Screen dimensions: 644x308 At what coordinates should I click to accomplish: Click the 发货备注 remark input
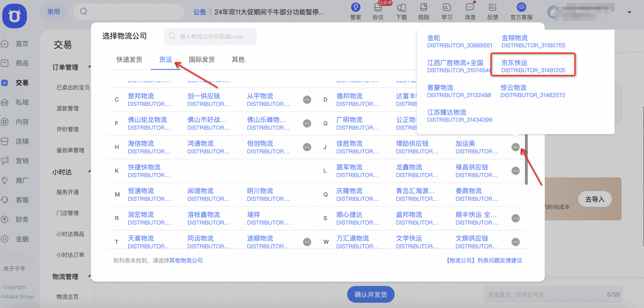coord(553,294)
